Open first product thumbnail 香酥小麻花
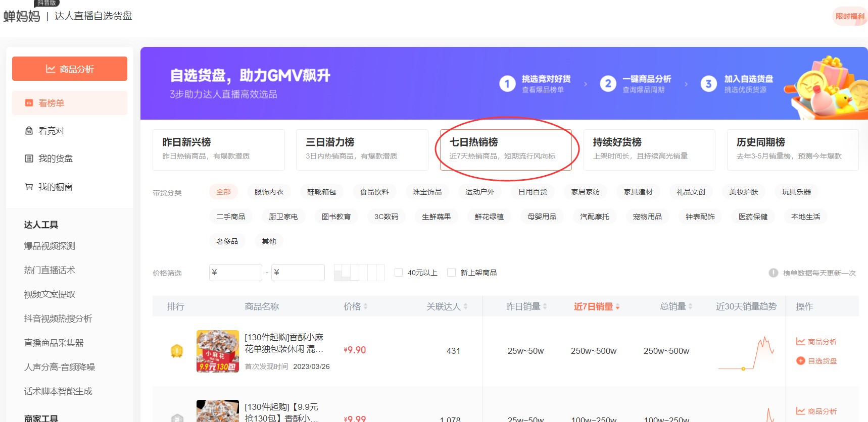 (217, 351)
